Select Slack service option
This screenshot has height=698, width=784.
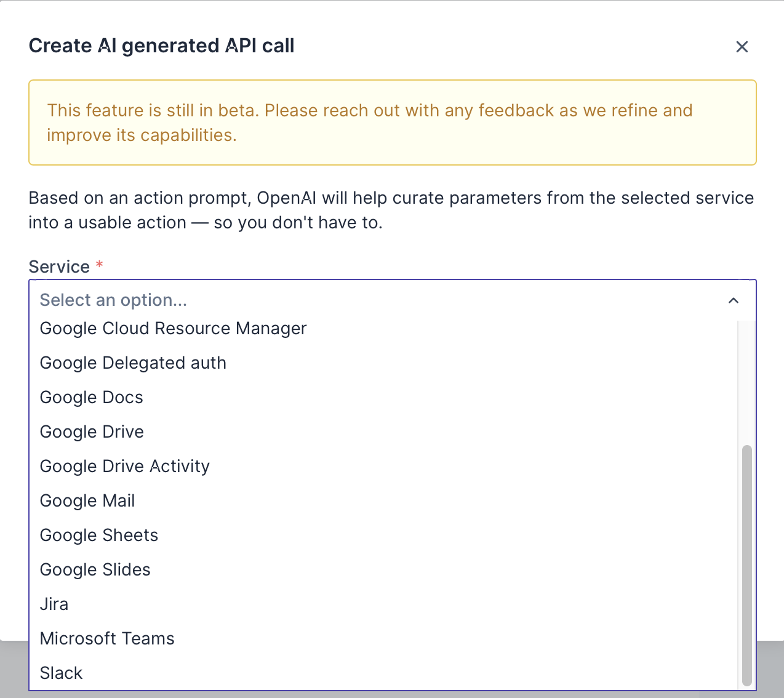[x=61, y=673]
